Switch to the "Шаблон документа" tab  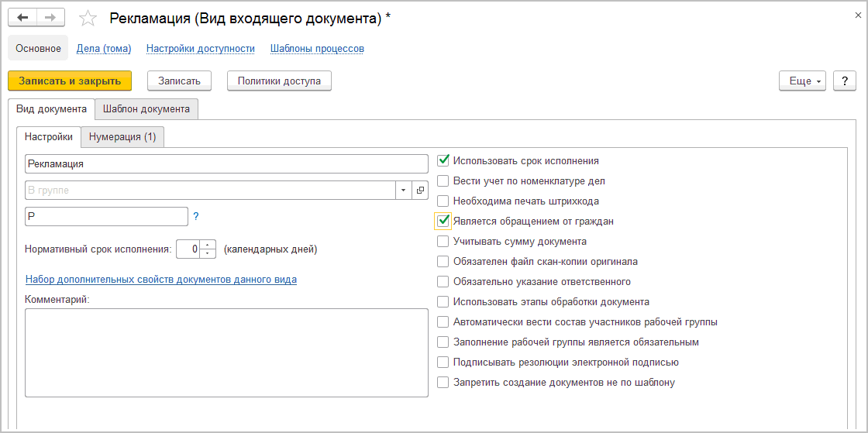146,109
